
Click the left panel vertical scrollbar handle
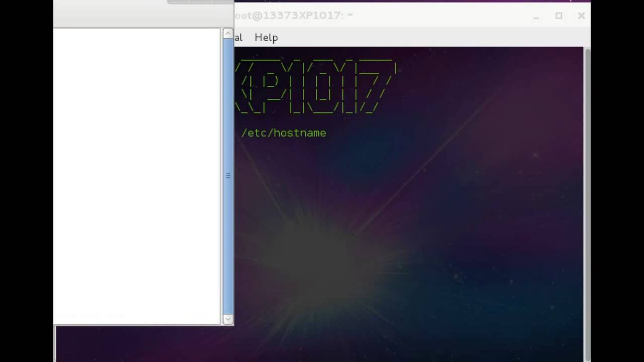228,176
